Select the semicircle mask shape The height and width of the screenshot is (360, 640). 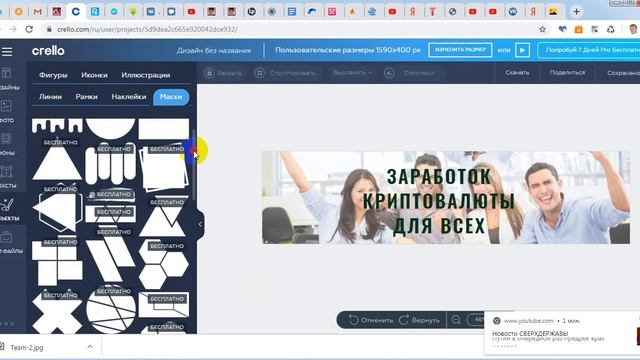pos(111,128)
